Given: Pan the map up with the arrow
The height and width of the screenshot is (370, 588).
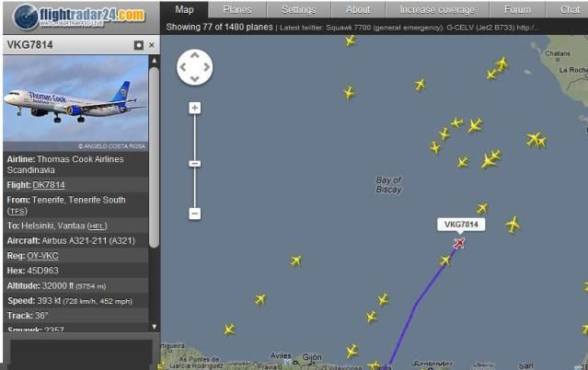Looking at the screenshot, I should pyautogui.click(x=195, y=55).
